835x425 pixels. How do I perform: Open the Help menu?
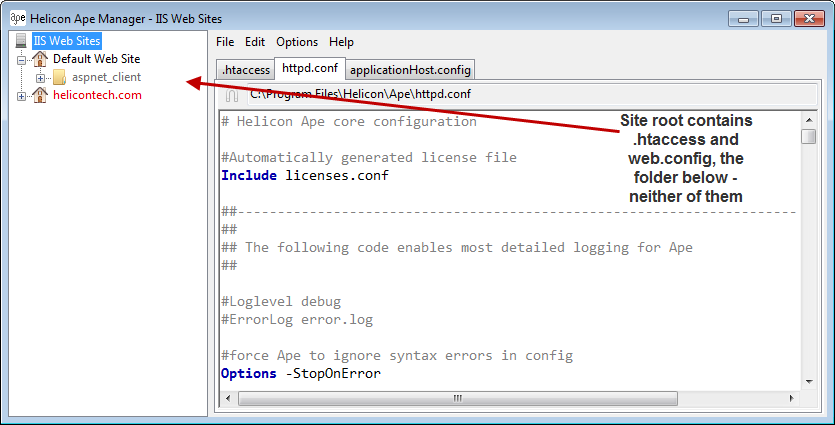pos(342,42)
